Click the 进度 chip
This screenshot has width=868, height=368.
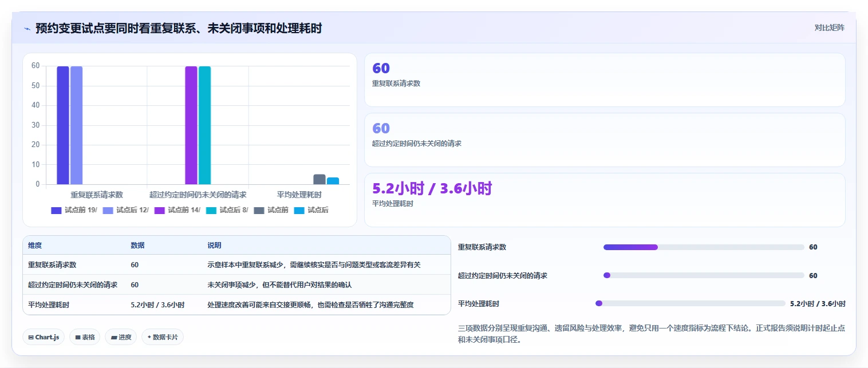121,337
